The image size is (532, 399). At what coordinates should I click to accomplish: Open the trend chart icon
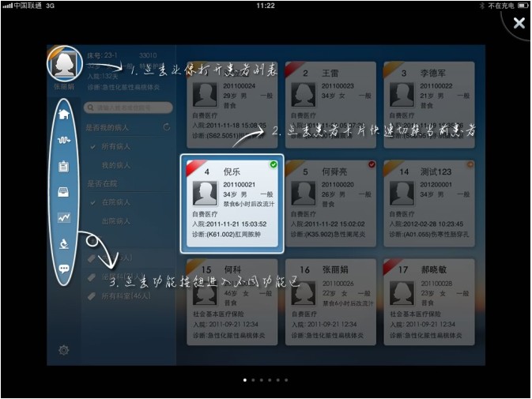64,217
